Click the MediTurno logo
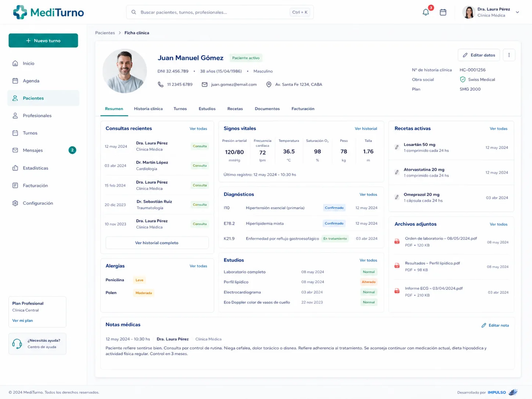532x399 pixels. click(48, 12)
